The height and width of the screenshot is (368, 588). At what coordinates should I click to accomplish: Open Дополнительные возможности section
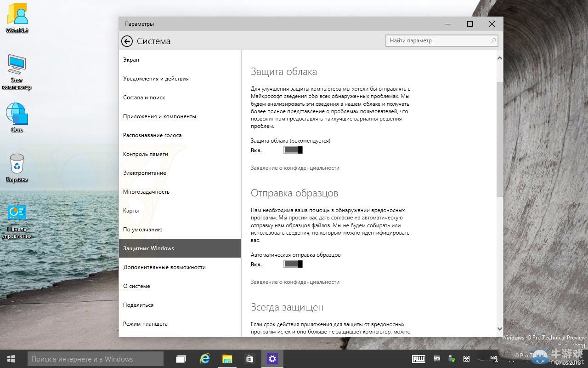(180, 267)
